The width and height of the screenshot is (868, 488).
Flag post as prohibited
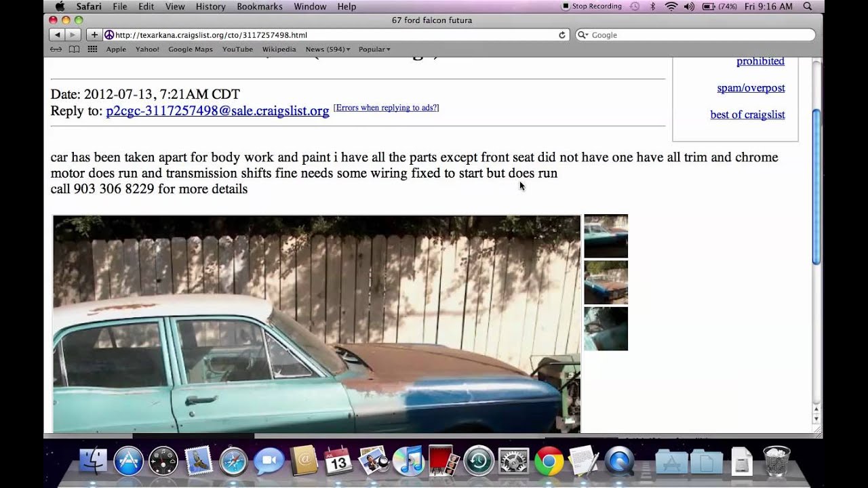point(760,61)
